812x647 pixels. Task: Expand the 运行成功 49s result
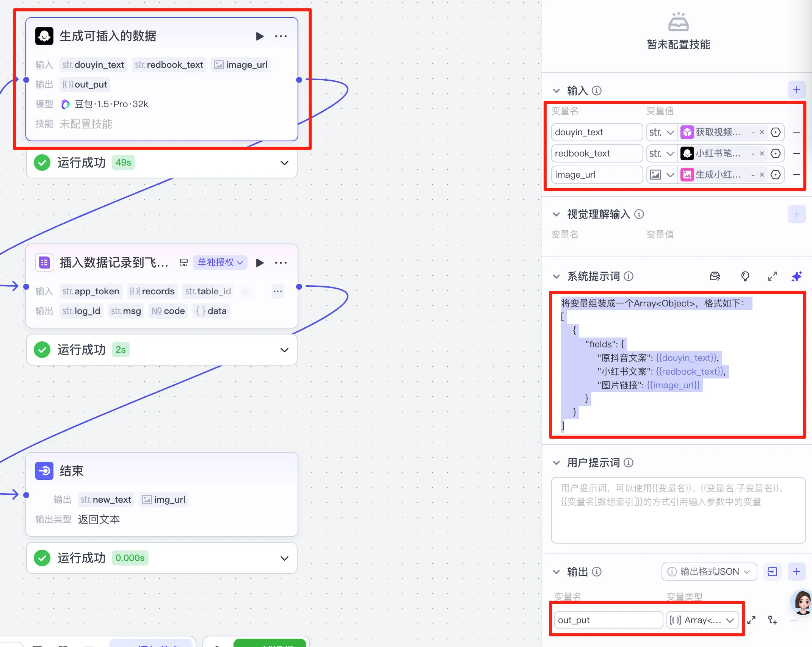(x=284, y=163)
